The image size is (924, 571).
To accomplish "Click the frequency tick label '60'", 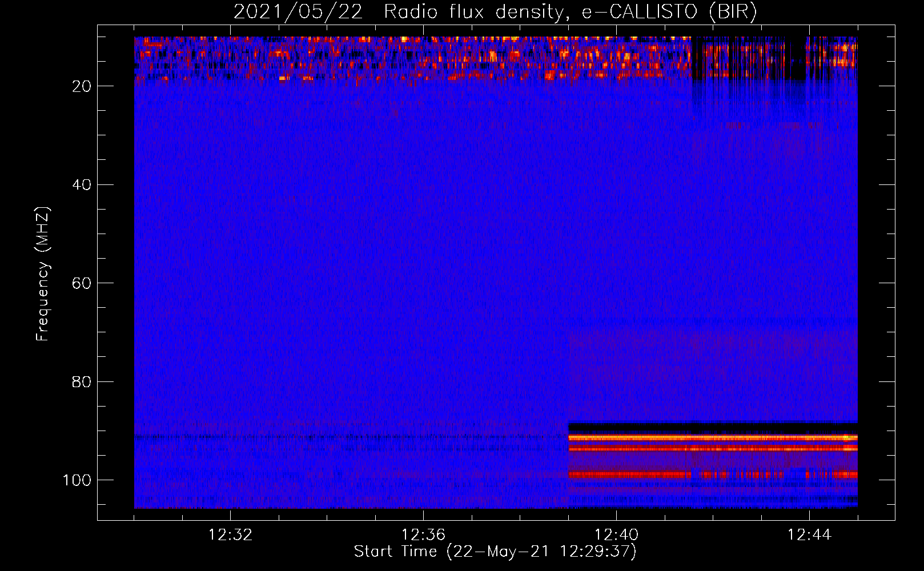I will coord(82,283).
